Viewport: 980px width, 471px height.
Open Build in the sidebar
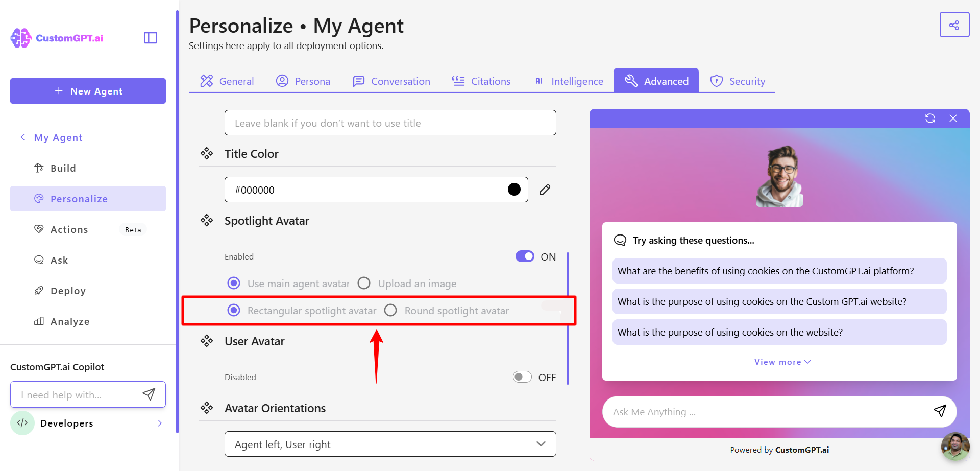[x=88, y=168]
